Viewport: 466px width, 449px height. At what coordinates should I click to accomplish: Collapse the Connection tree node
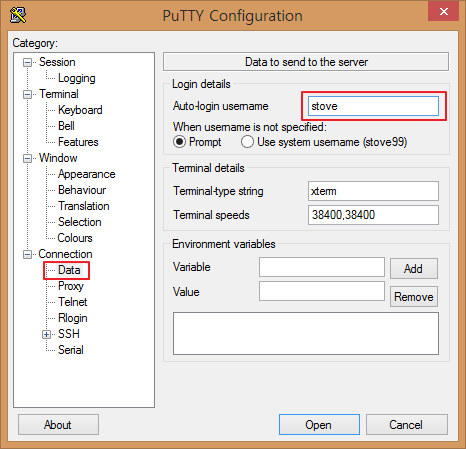pos(27,254)
